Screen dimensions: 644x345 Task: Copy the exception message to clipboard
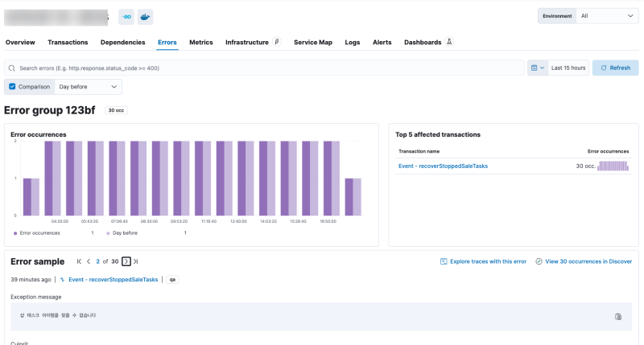click(618, 316)
